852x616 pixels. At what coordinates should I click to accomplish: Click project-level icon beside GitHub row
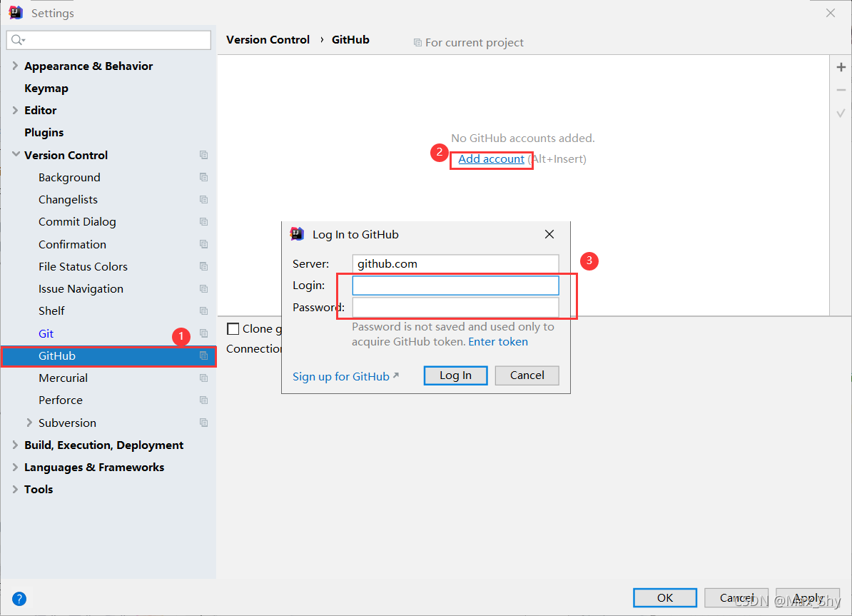(x=204, y=355)
